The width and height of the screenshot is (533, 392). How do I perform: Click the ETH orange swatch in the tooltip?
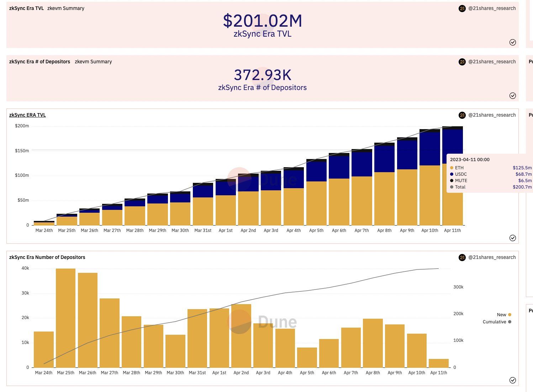coord(452,168)
